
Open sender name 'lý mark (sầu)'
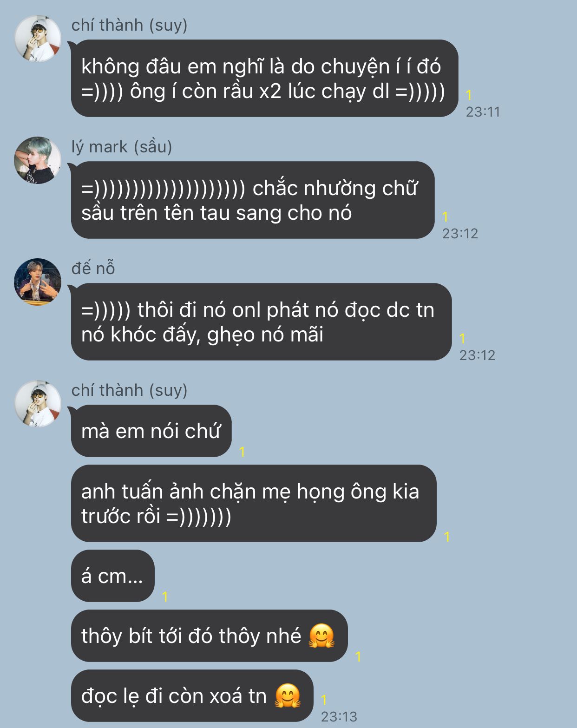coord(122,147)
